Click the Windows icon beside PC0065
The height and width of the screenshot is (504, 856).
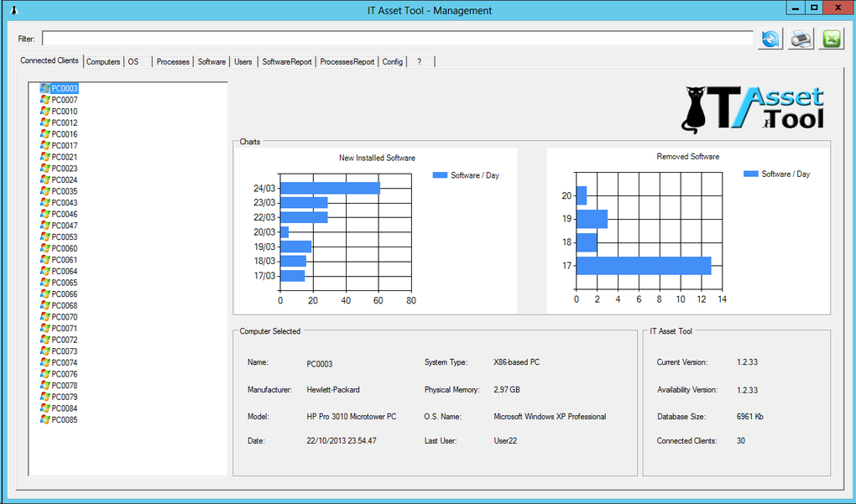44,283
